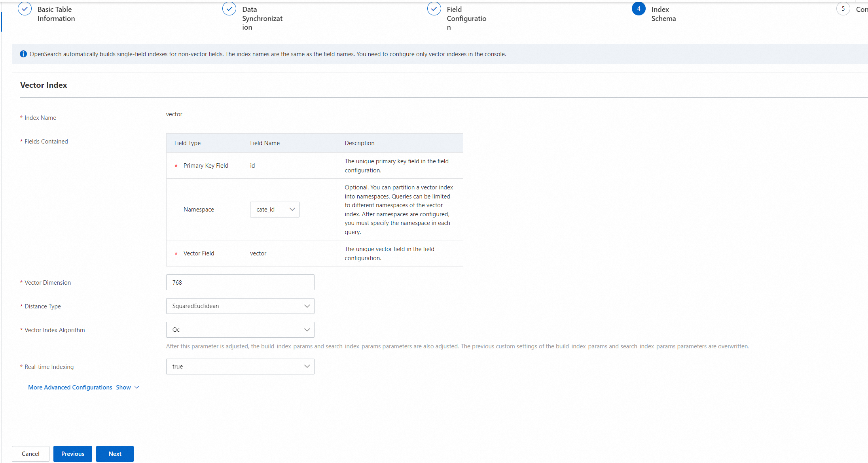Select the Index Schema step label
868x463 pixels.
(x=663, y=14)
